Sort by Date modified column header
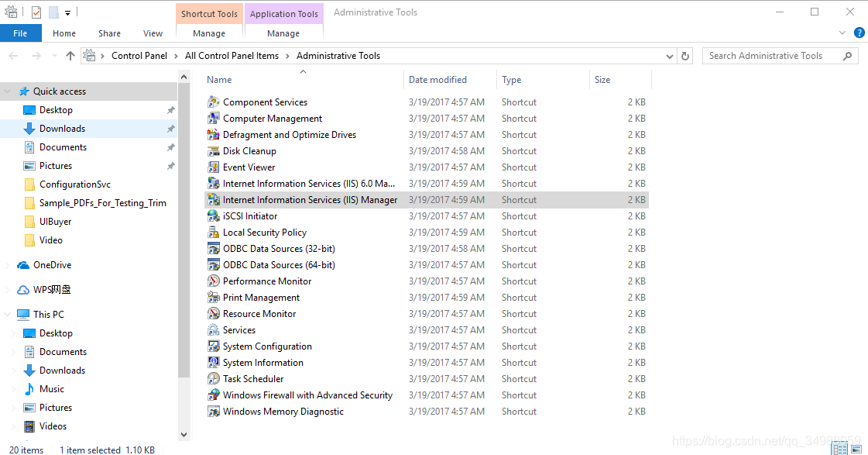The height and width of the screenshot is (455, 868). tap(450, 80)
